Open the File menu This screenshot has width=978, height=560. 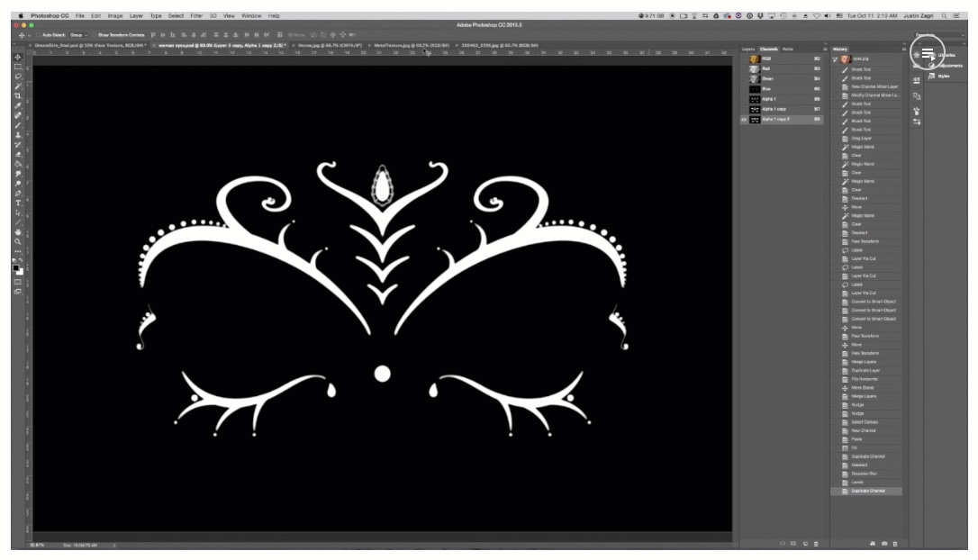coord(80,15)
